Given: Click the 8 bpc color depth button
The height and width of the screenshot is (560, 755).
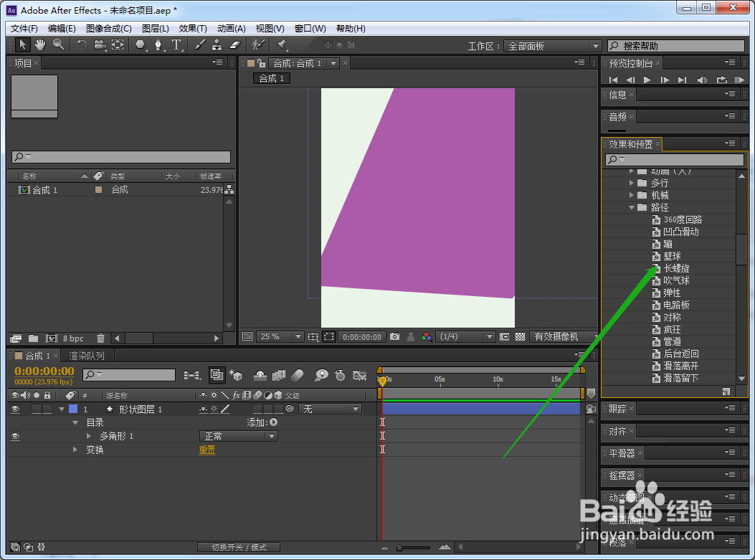Looking at the screenshot, I should 73,338.
